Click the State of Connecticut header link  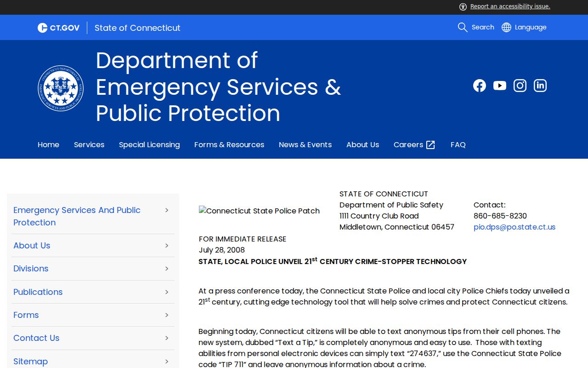[x=137, y=28]
